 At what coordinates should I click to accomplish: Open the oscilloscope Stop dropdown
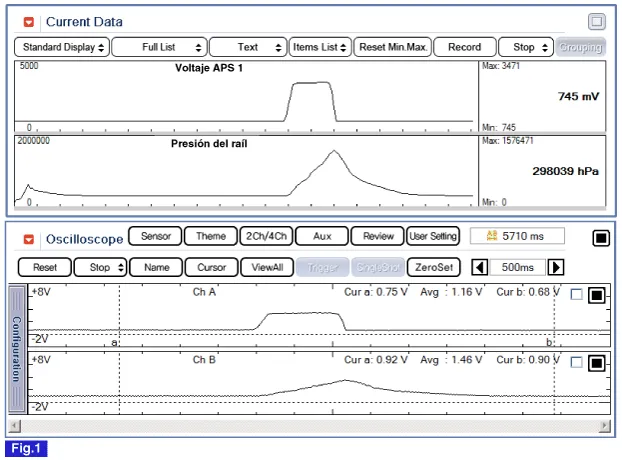click(101, 267)
